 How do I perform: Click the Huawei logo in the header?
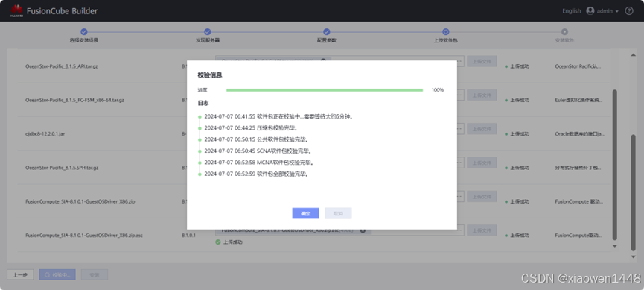click(17, 11)
